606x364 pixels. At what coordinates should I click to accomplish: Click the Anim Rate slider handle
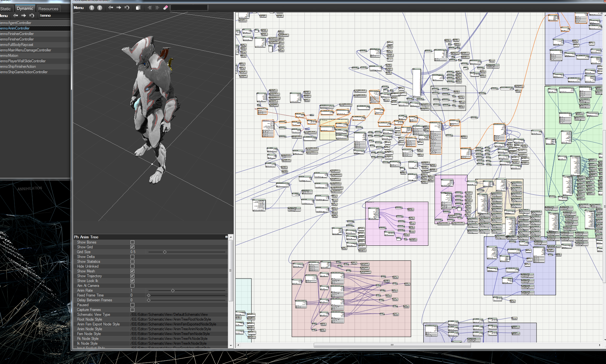(173, 290)
